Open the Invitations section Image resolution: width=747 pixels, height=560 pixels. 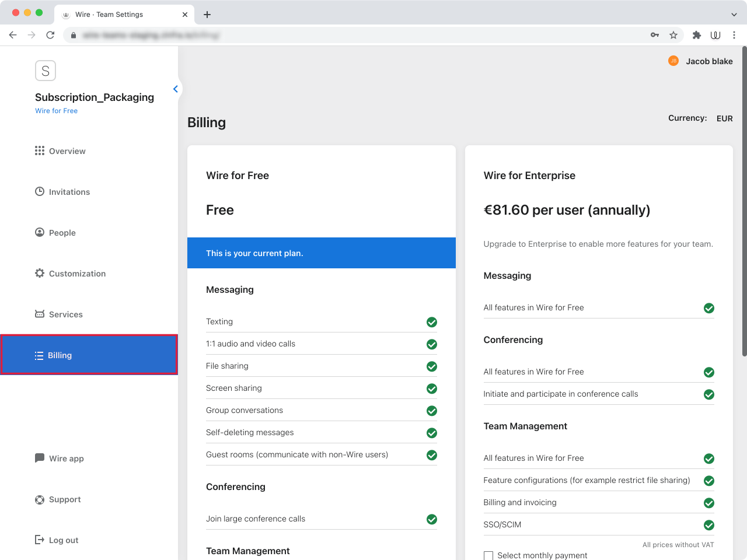62,192
